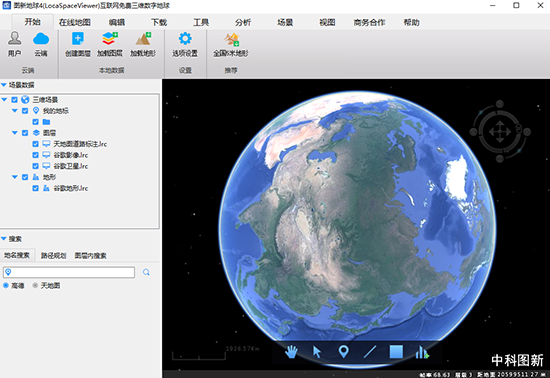
Task: Click the bottom knob of navigation ring
Action: [x=500, y=159]
